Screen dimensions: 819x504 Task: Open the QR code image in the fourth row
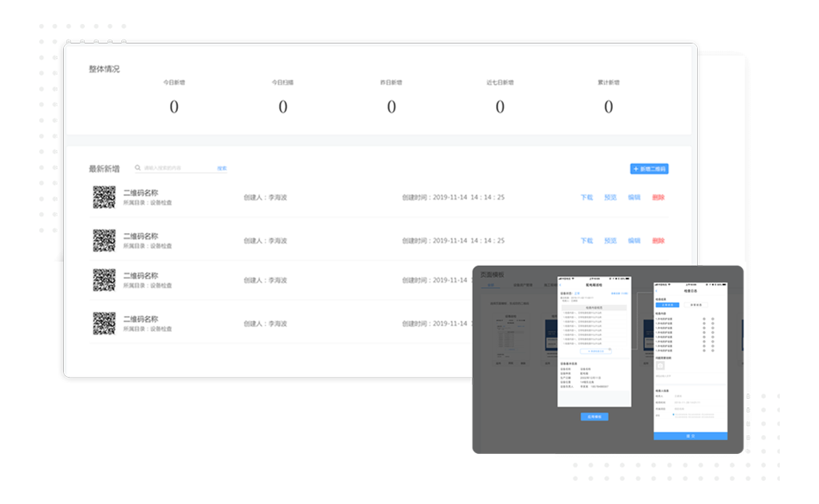pos(104,323)
